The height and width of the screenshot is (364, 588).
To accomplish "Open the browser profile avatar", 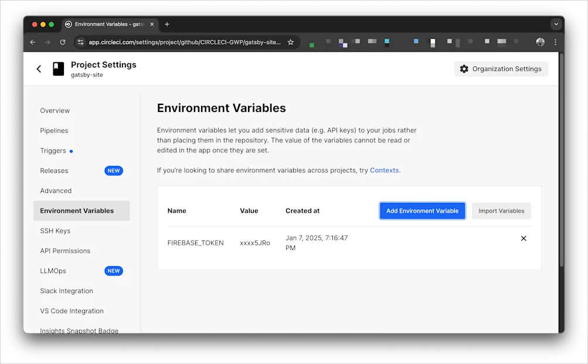I will (539, 42).
